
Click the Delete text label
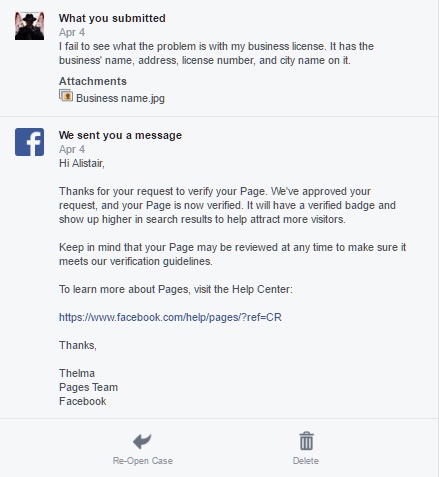pos(306,461)
